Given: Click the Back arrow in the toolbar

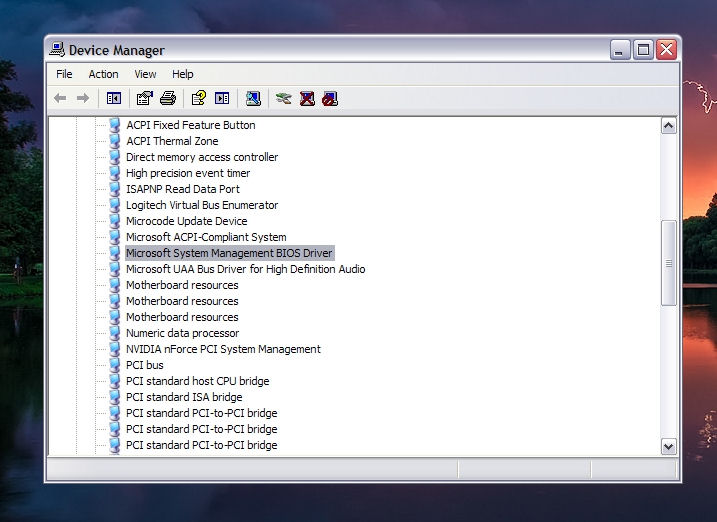Looking at the screenshot, I should click(x=60, y=98).
